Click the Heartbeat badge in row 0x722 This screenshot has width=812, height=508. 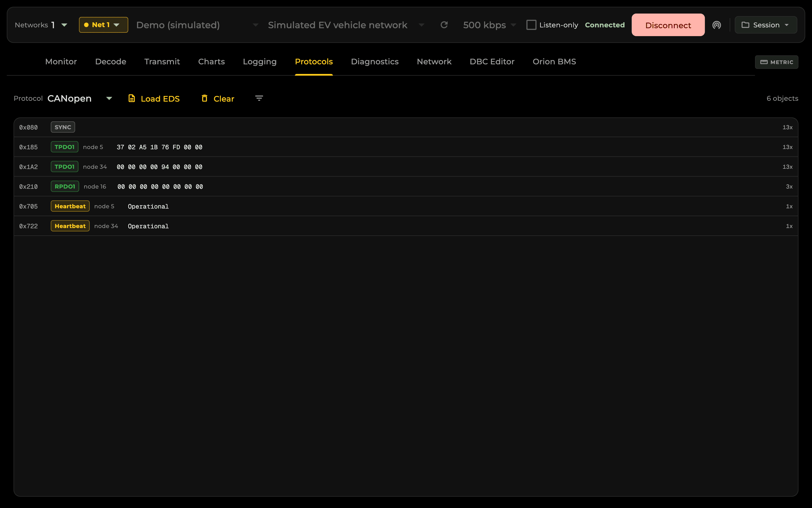pyautogui.click(x=70, y=226)
